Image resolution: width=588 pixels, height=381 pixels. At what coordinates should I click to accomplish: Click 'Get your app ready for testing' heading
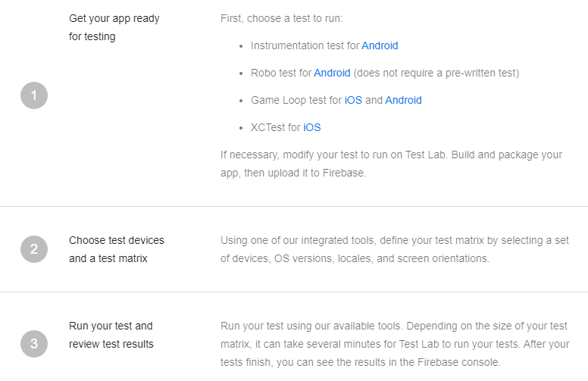pos(114,27)
